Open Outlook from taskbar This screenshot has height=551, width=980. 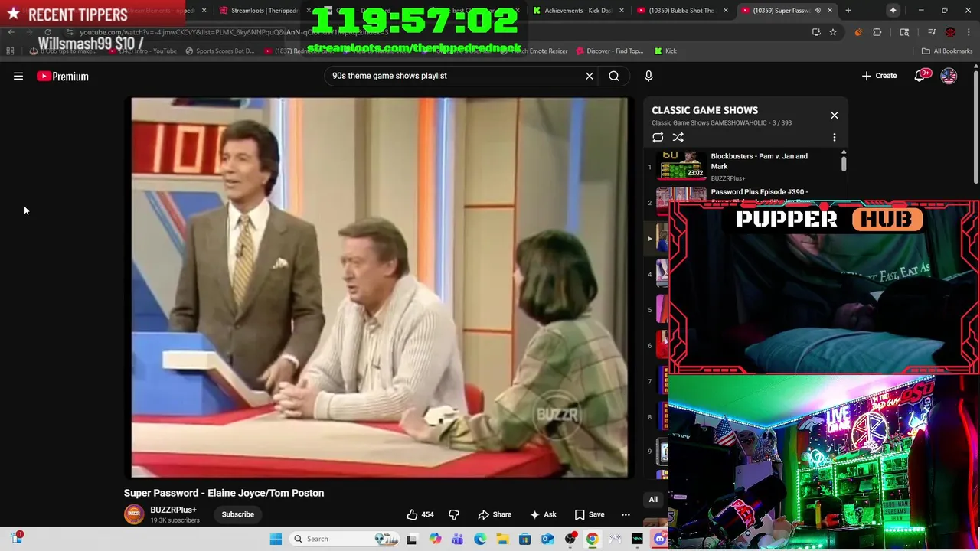(x=547, y=539)
